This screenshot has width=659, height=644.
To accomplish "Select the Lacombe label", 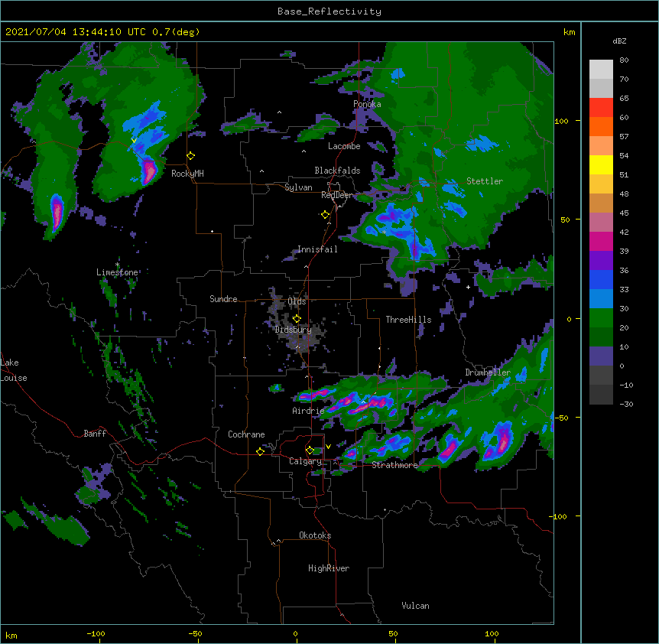I will [x=344, y=146].
